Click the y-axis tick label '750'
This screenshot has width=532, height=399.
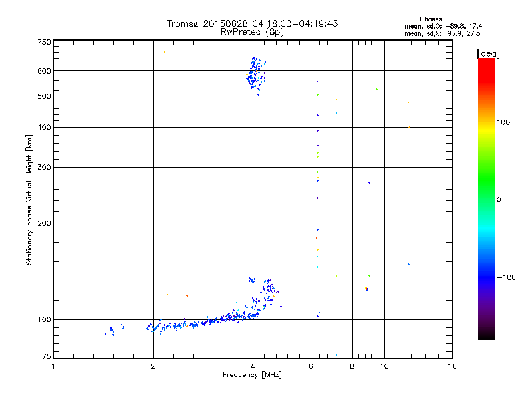[44, 42]
